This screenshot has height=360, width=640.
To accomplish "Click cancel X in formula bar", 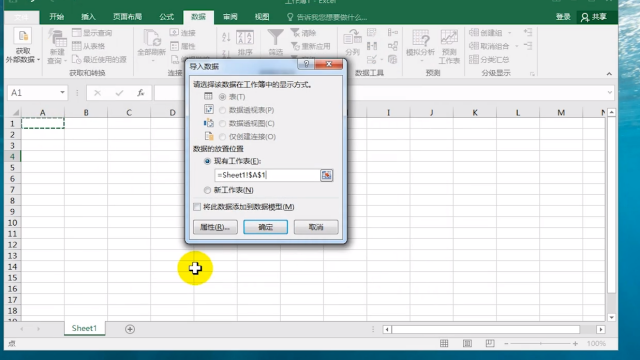I will click(97, 93).
